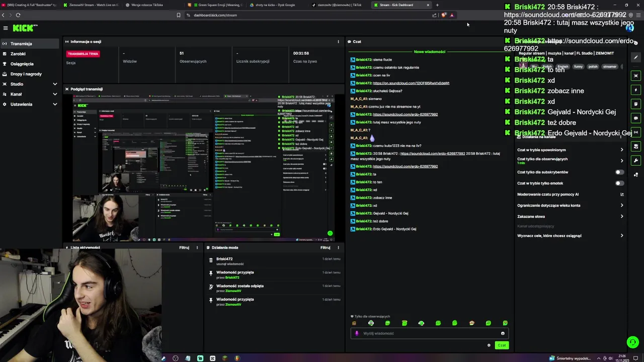
Task: Open Windows notification center icon
Action: click(x=635, y=358)
